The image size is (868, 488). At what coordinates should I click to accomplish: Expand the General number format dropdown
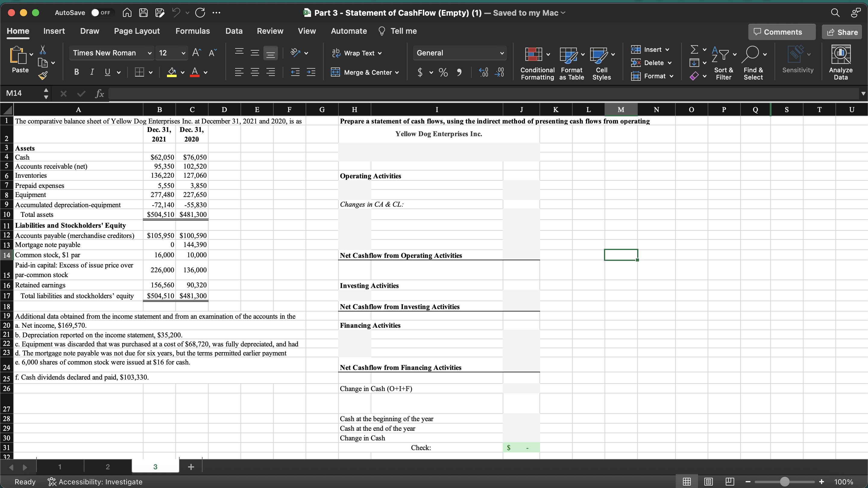click(502, 53)
